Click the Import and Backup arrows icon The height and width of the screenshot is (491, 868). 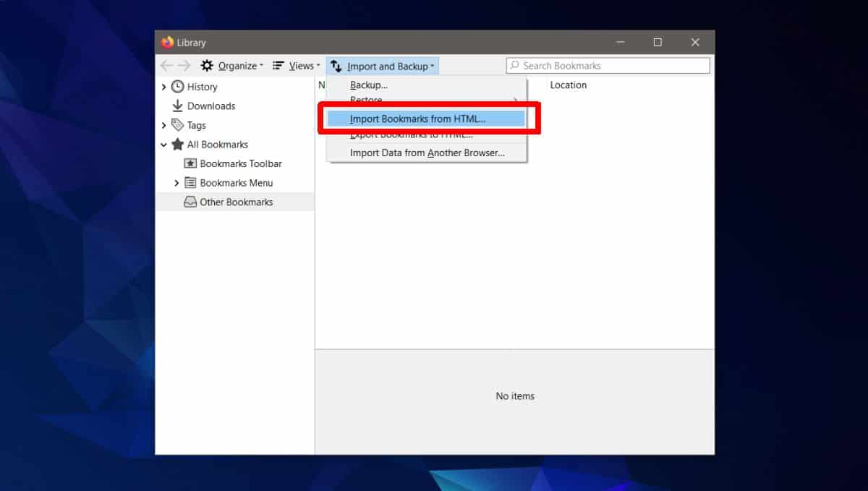[336, 66]
